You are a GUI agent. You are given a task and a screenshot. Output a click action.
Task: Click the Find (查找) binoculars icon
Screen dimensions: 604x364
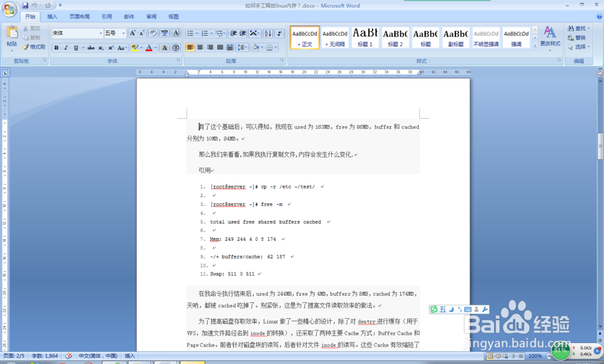click(x=571, y=28)
